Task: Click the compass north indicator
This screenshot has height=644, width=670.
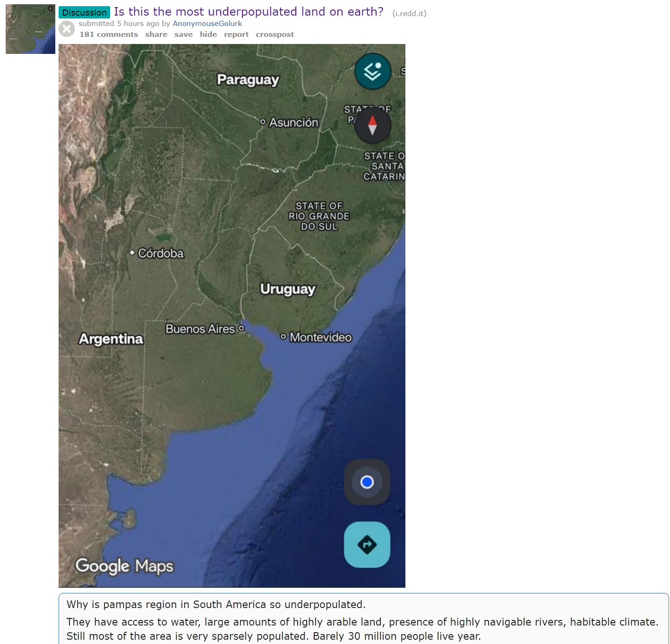Action: point(373,125)
